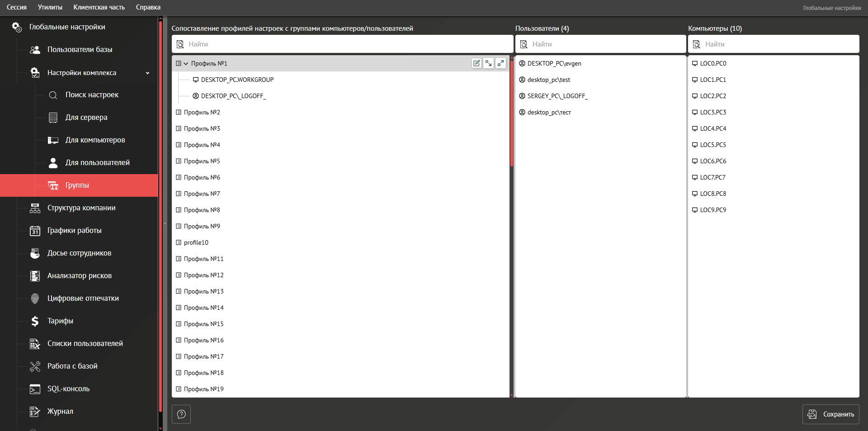Screen dimensions: 868x431
Task: Open Графики работы calendar item
Action: point(74,231)
